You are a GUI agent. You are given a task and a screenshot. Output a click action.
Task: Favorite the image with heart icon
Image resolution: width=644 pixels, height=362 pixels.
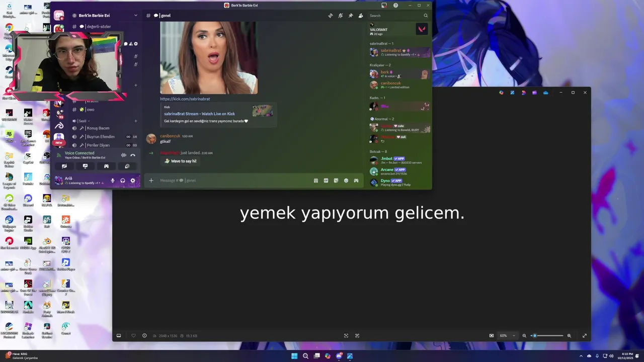pos(133,336)
